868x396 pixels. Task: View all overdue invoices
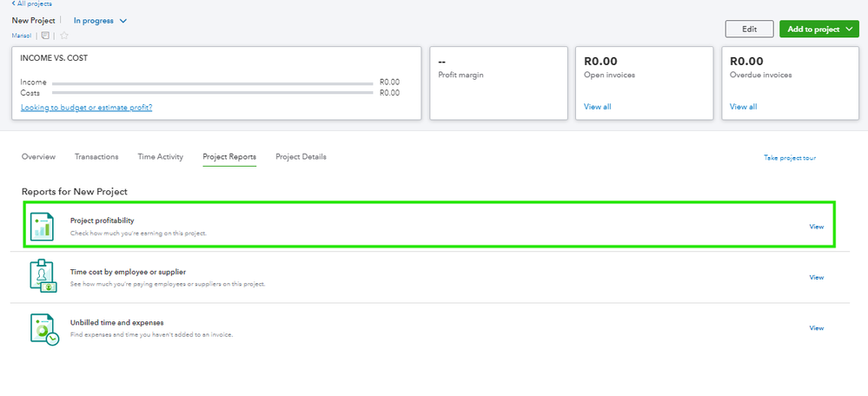(743, 107)
